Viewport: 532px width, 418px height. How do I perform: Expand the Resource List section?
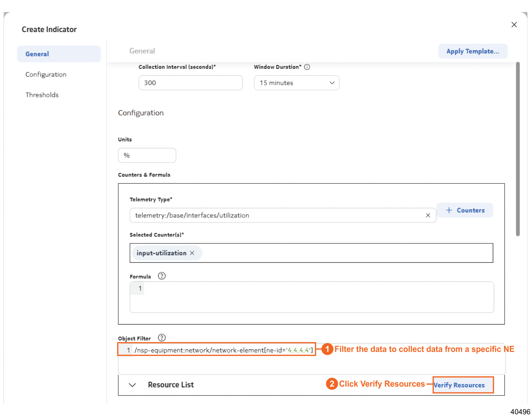click(x=132, y=385)
